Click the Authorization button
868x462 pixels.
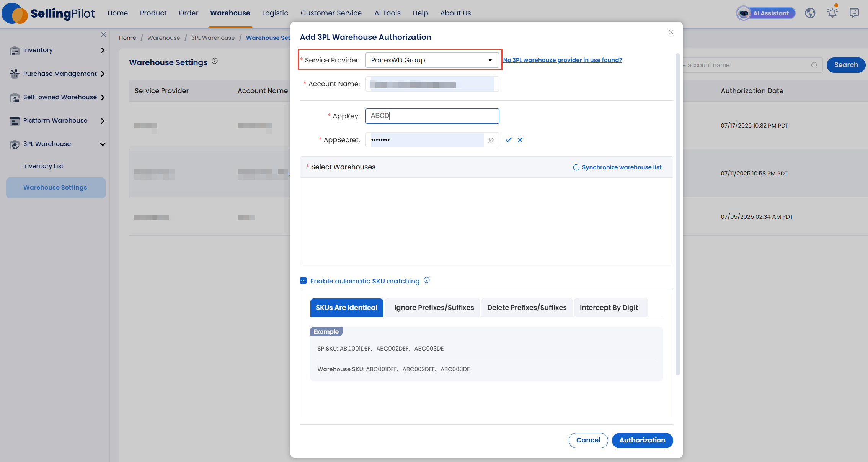[642, 440]
